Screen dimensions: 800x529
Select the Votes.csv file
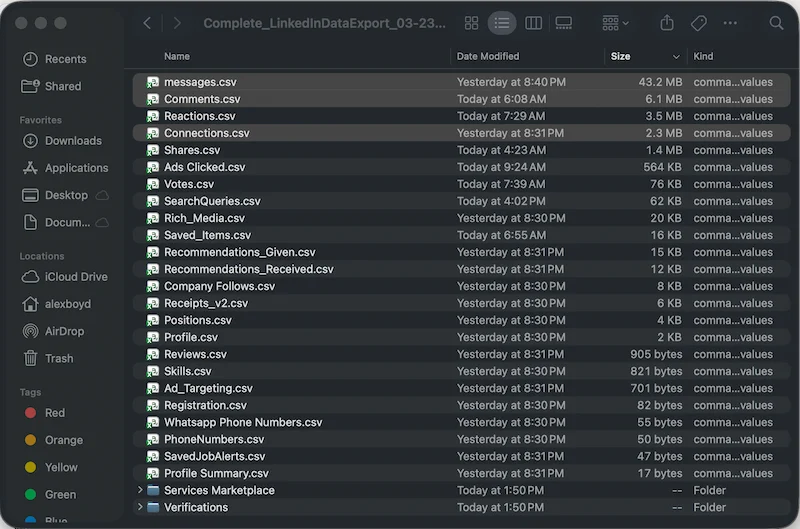click(462, 184)
